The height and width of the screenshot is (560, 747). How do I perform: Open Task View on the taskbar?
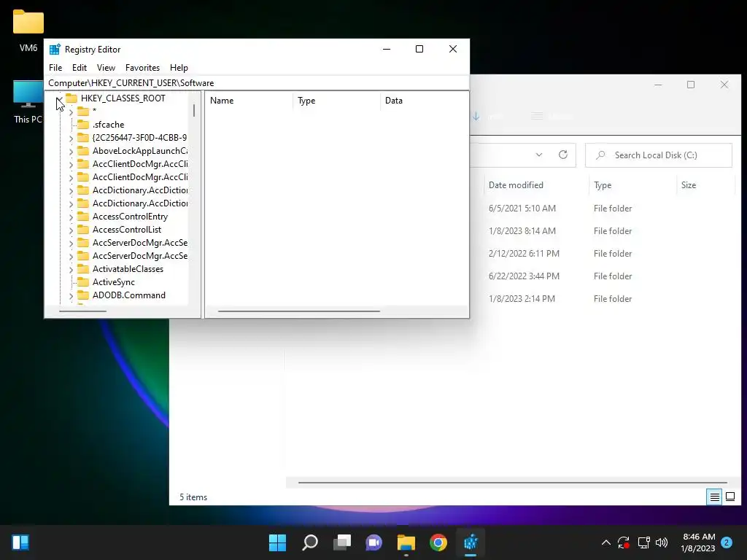342,542
